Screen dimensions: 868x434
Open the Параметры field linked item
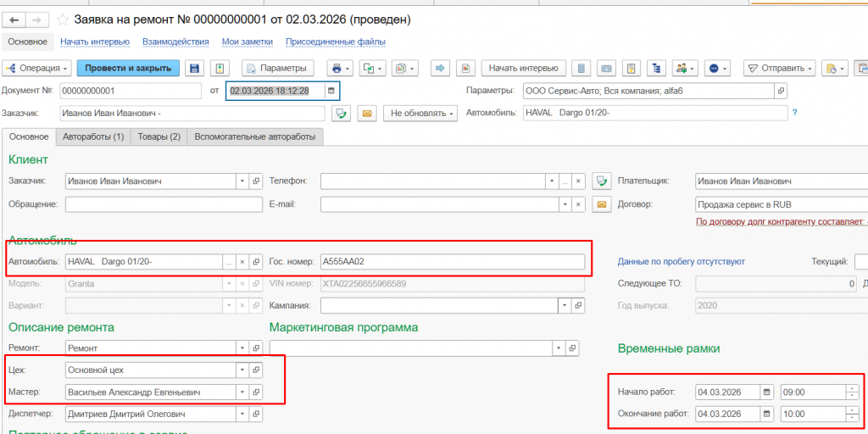click(x=781, y=91)
